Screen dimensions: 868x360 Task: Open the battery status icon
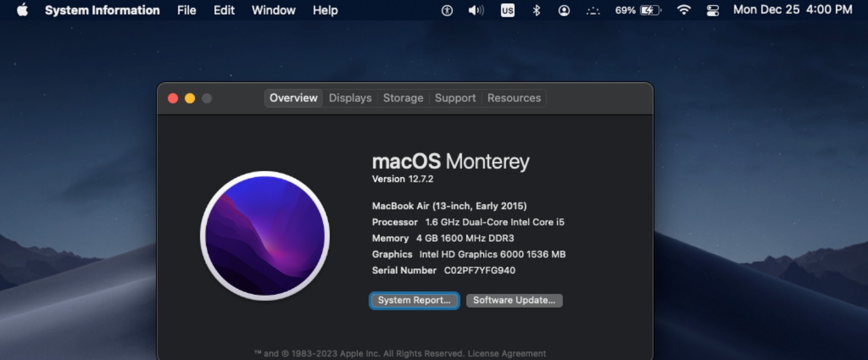(x=650, y=10)
